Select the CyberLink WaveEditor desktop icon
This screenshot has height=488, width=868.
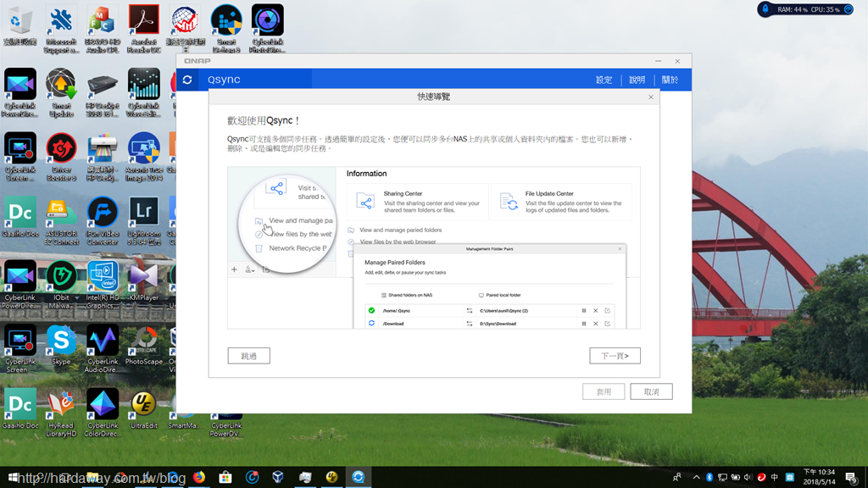144,92
